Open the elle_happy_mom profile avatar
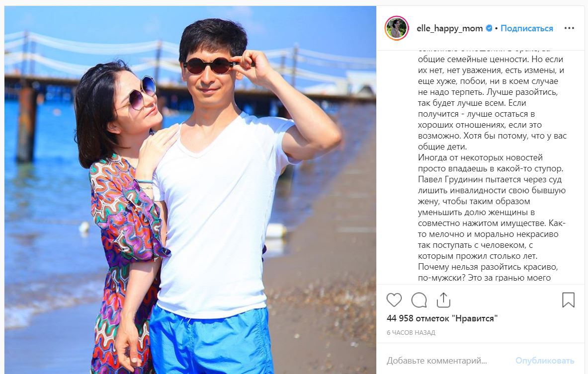This screenshot has height=374, width=588. tap(396, 28)
